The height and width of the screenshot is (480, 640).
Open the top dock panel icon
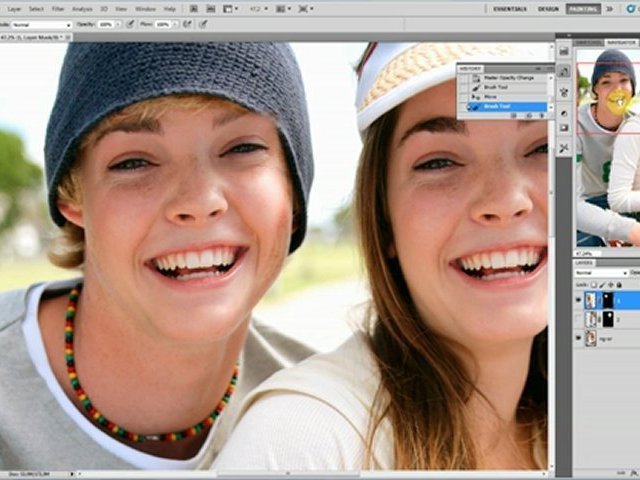click(x=564, y=53)
